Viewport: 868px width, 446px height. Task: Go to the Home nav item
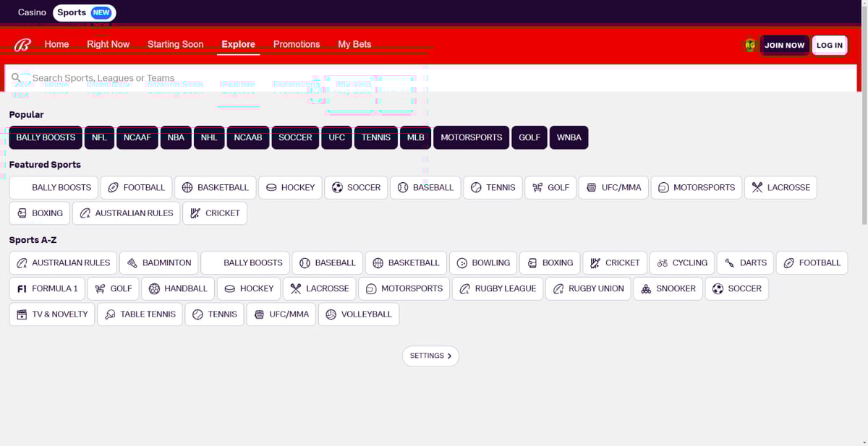point(56,45)
